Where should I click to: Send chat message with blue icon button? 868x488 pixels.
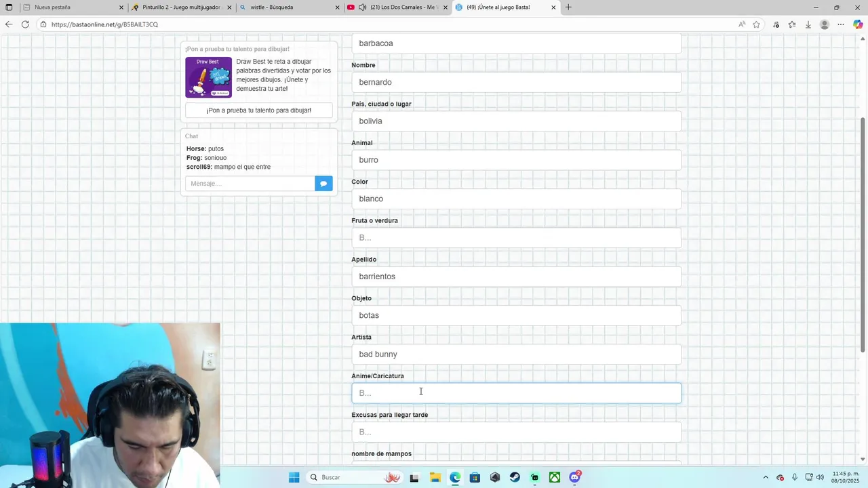click(323, 184)
